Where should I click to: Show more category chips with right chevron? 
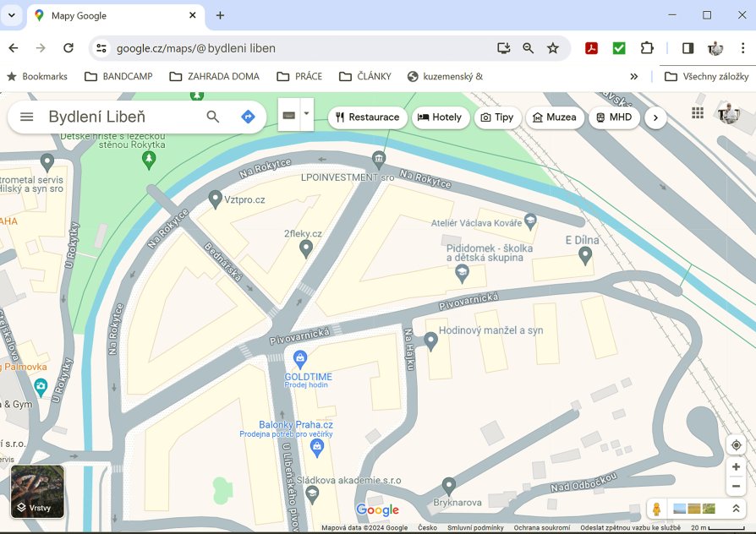[655, 117]
